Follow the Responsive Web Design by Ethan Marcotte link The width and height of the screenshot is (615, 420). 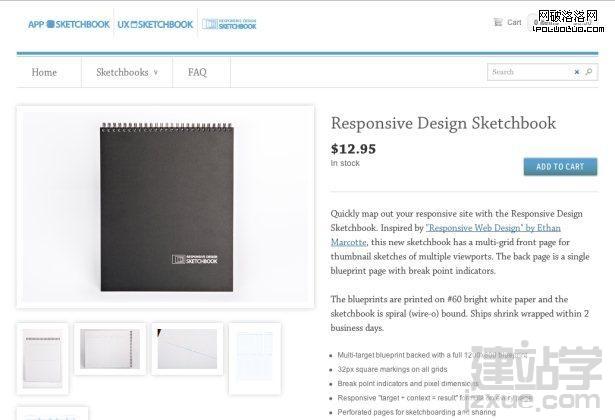(446, 235)
